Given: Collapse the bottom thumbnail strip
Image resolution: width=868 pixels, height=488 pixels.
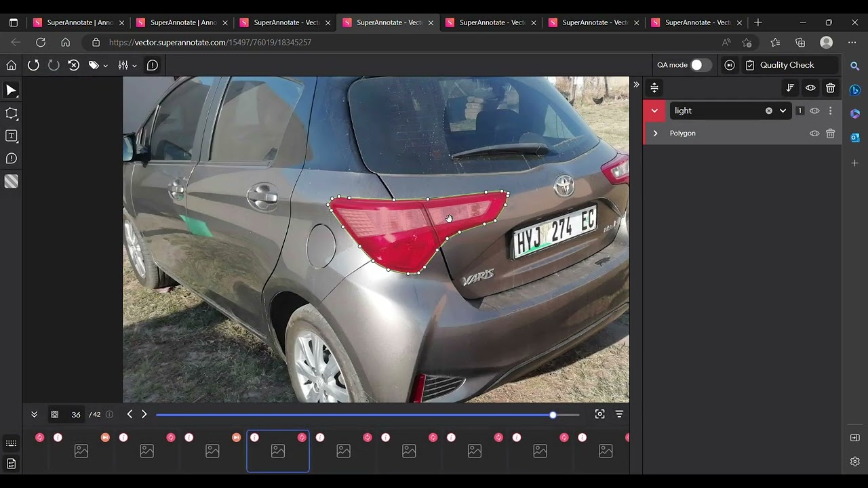Looking at the screenshot, I should (34, 414).
